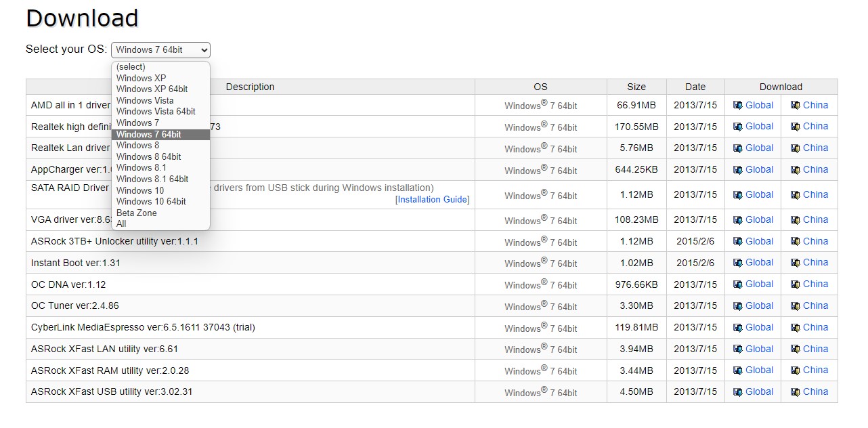Select Windows Vista 64bit from list
This screenshot has width=868, height=428.
156,112
